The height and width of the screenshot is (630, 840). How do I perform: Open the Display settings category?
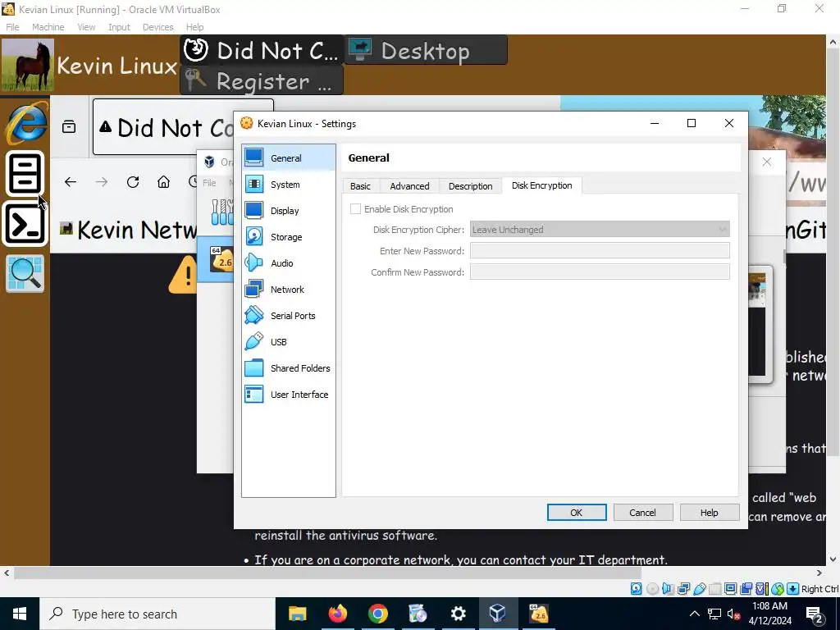click(x=288, y=211)
